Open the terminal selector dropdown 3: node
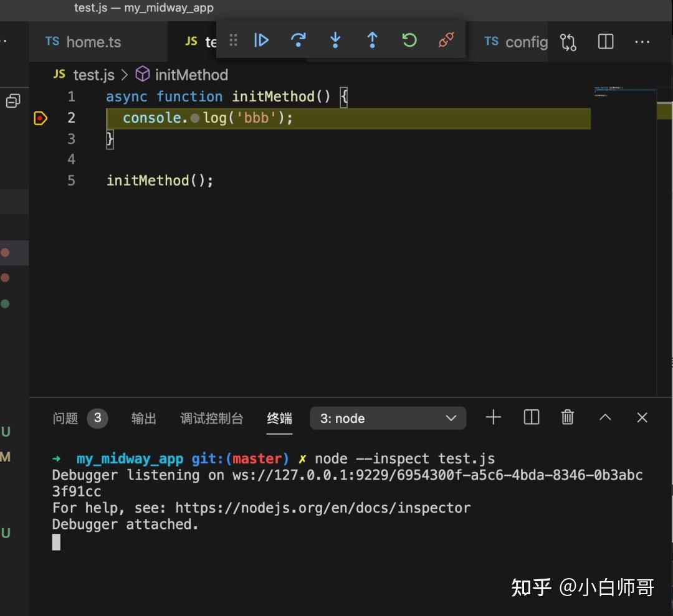The height and width of the screenshot is (616, 673). coord(388,419)
